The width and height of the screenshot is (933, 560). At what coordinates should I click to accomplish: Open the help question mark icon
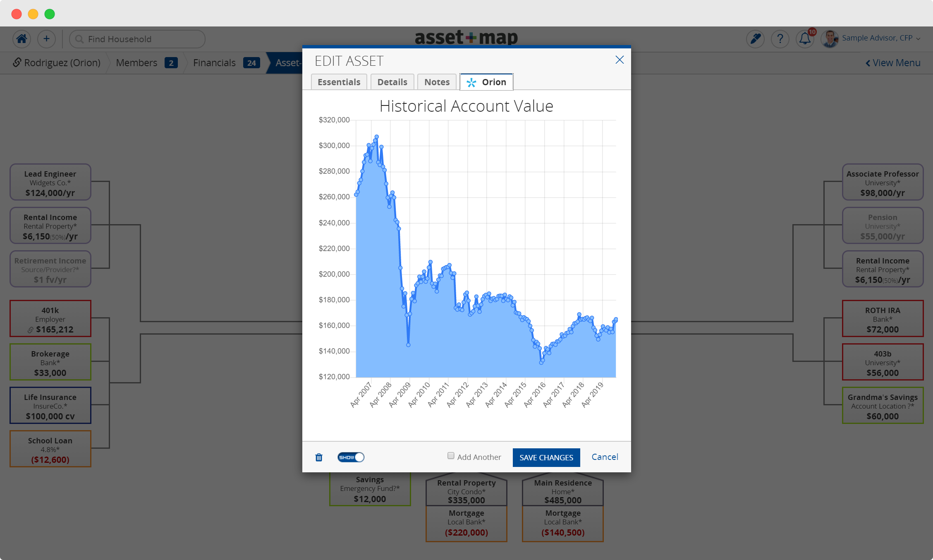pyautogui.click(x=780, y=38)
